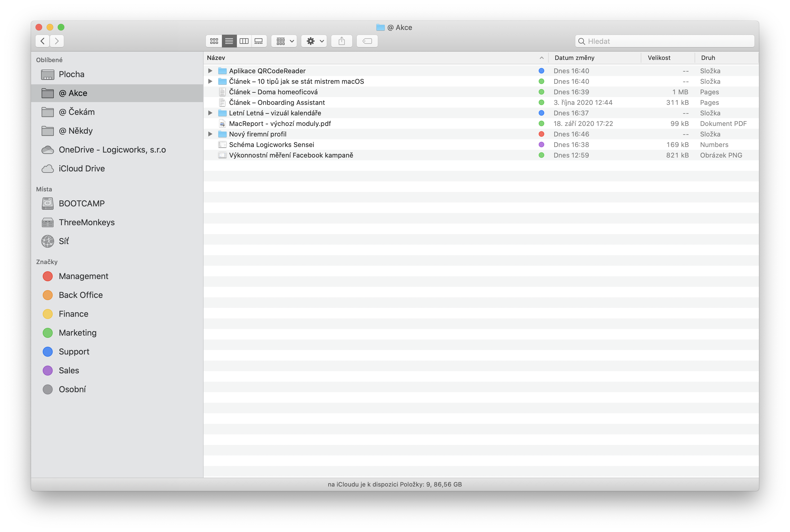Click the Share toolbar icon
790x532 pixels.
[x=341, y=41]
